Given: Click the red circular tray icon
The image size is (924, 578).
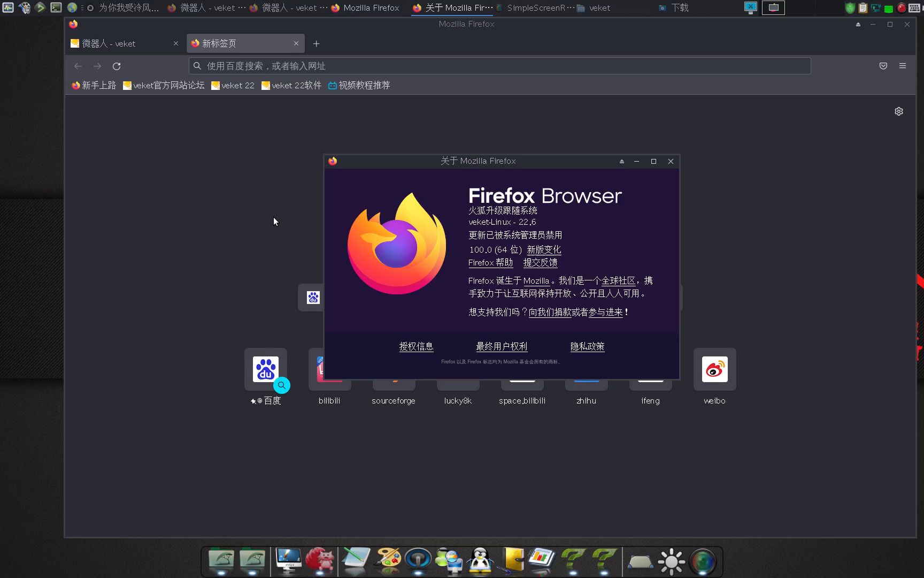Looking at the screenshot, I should point(902,7).
